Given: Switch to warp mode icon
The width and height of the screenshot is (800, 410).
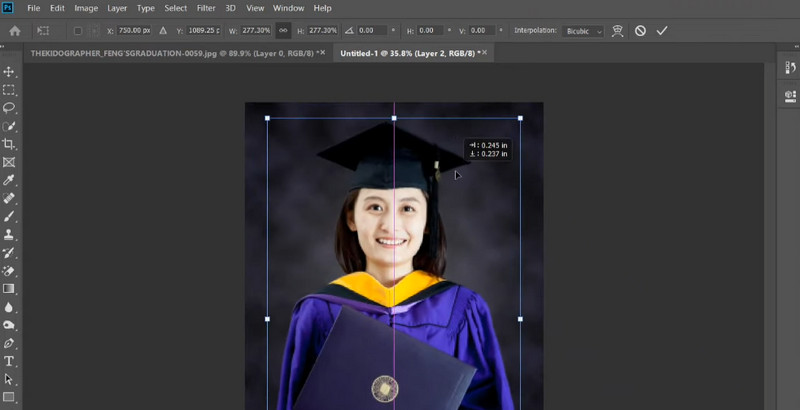Looking at the screenshot, I should tap(618, 31).
